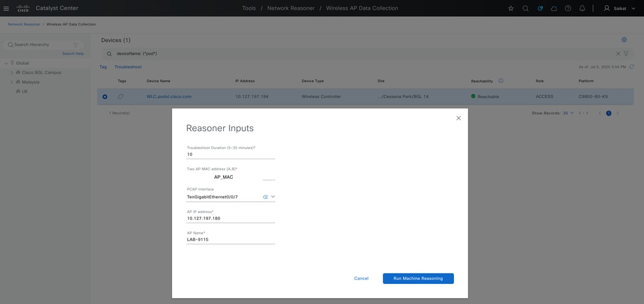Clear the PCAP Interface selection
Image resolution: width=644 pixels, height=304 pixels.
(x=266, y=197)
